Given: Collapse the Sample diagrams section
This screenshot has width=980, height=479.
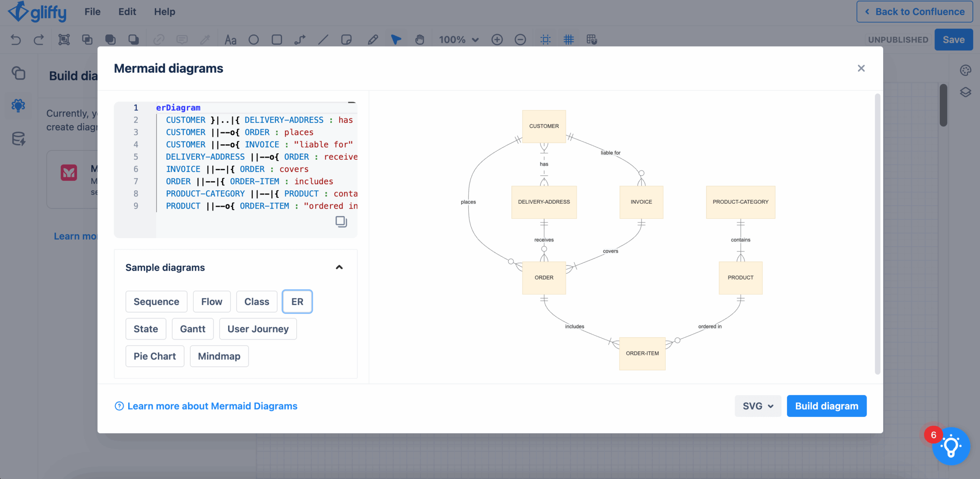Looking at the screenshot, I should pos(339,267).
